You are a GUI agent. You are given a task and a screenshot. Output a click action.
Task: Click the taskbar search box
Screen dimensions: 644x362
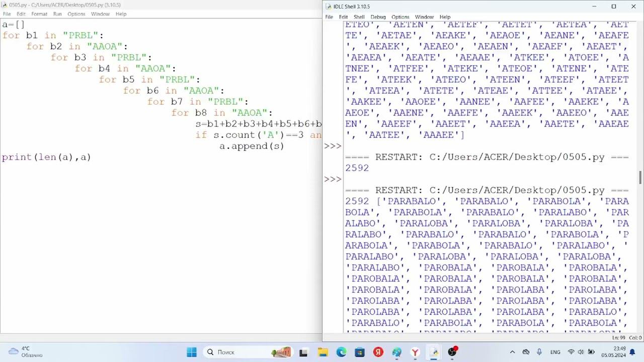coord(249,352)
